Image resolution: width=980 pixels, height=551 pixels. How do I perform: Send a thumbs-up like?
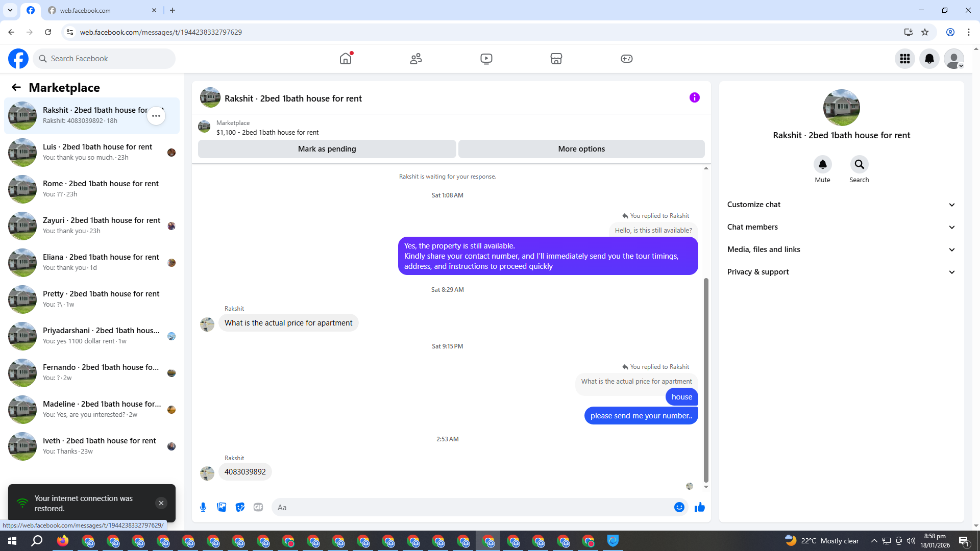tap(699, 507)
